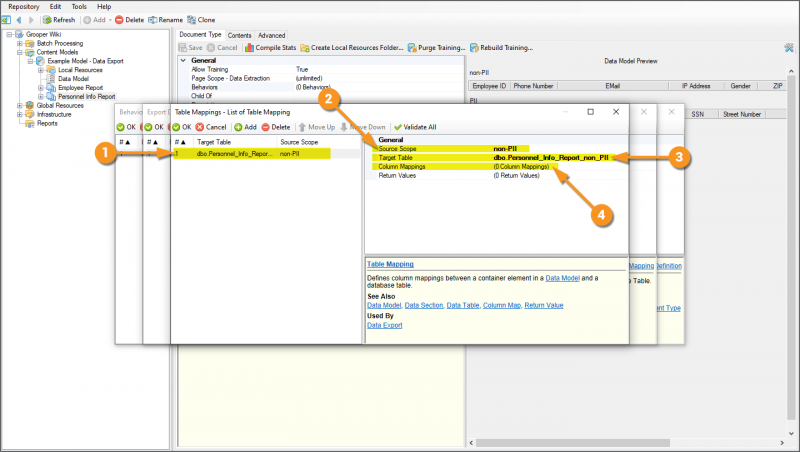Open the Table Mapping help link
This screenshot has width=800, height=452.
390,264
